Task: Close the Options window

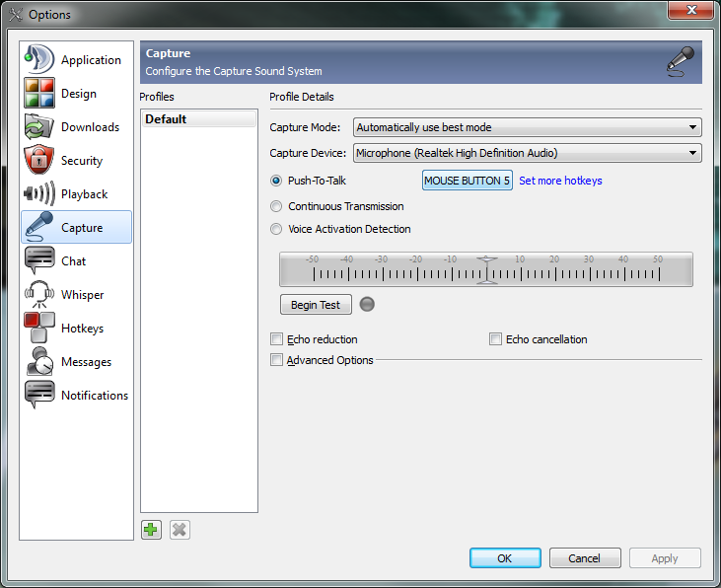Action: coord(691,10)
